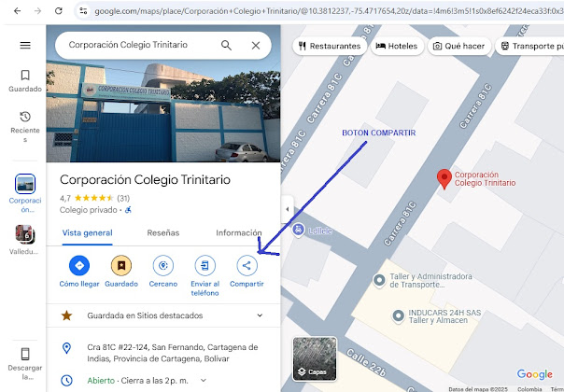Image resolution: width=564 pixels, height=392 pixels.
Task: Select the Qué hacer chip
Action: (459, 46)
